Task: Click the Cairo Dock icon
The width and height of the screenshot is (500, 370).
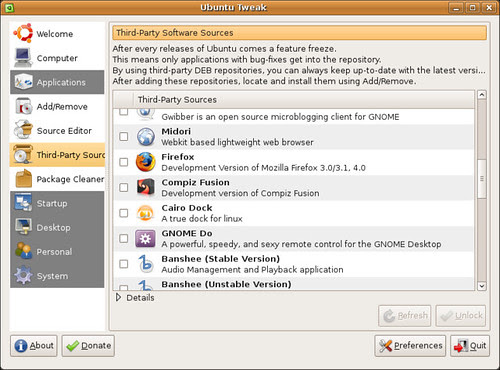Action: click(146, 213)
